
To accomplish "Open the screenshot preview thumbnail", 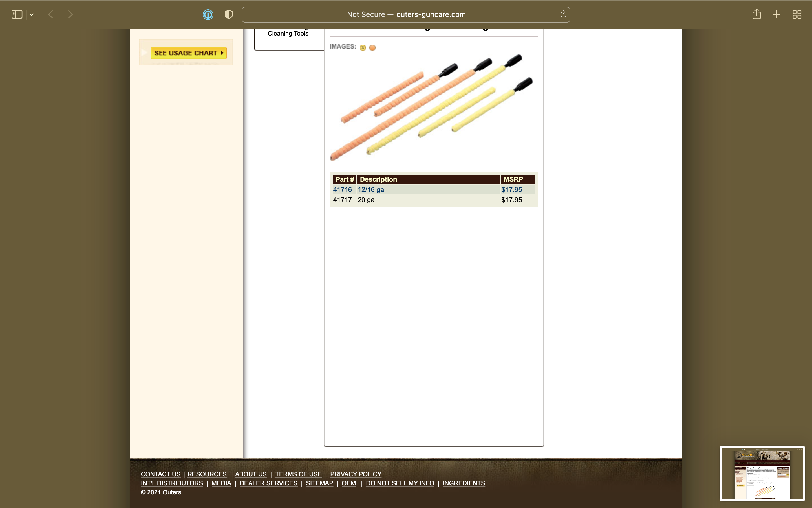I will [x=762, y=473].
